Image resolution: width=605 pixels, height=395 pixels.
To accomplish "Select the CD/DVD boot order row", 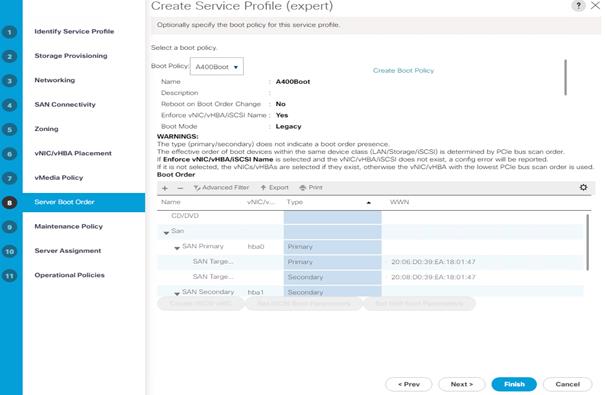I will [x=370, y=216].
